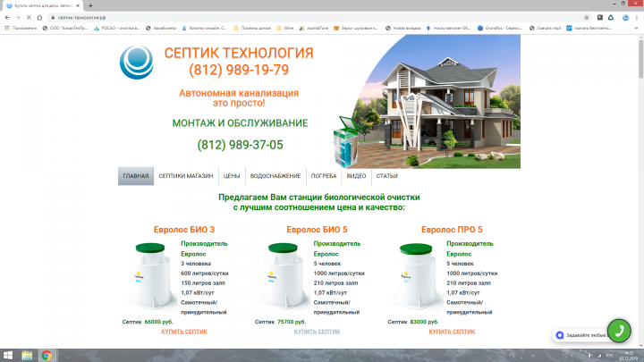Open File Explorer from the taskbar
Image resolution: width=644 pixels, height=362 pixels.
27,356
